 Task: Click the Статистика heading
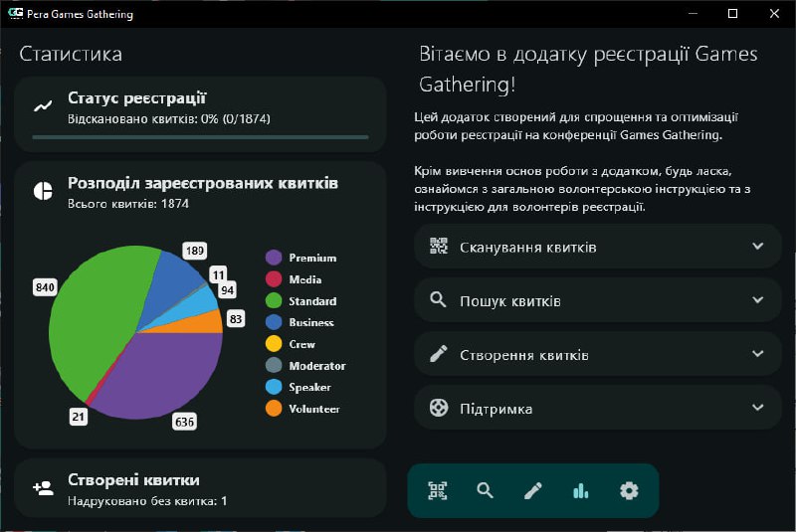click(x=71, y=54)
